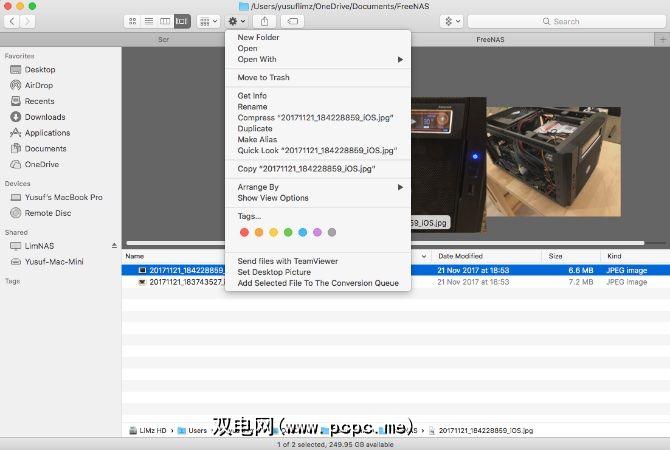Open AirDrop in the sidebar

[38, 85]
